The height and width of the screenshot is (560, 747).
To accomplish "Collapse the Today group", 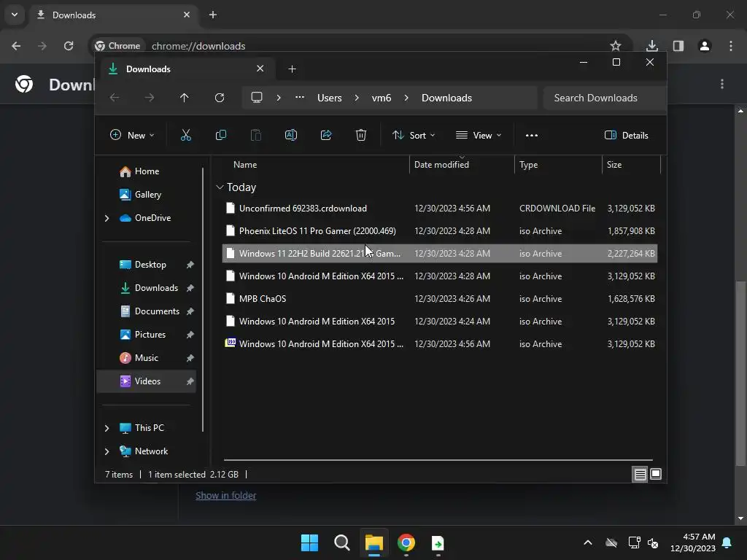I will click(220, 187).
